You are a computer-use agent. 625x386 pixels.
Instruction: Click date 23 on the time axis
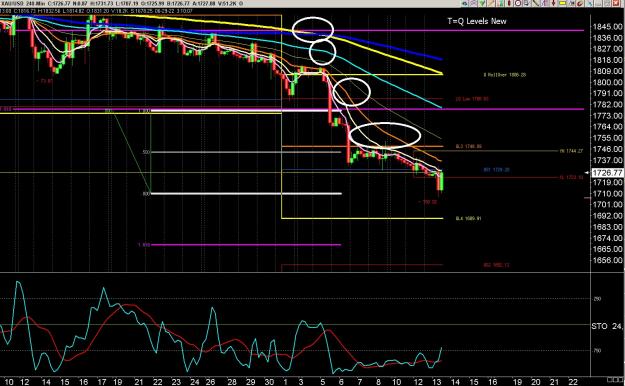tap(176, 382)
